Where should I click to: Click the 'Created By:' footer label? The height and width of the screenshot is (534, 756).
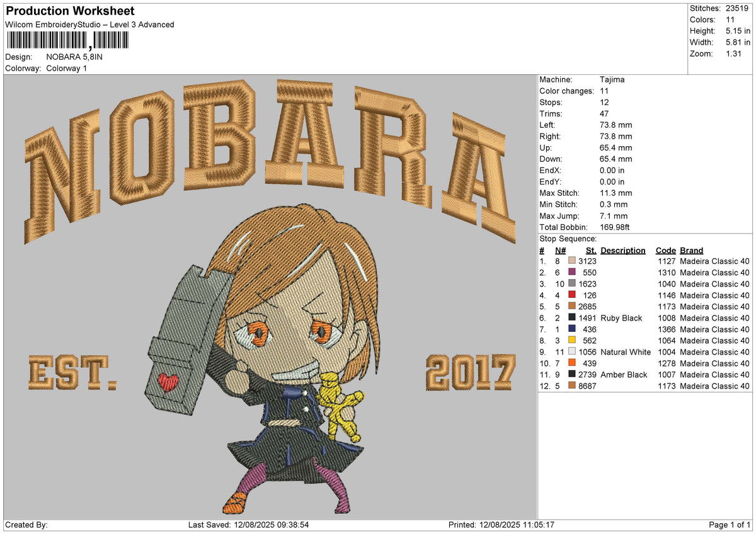26,525
